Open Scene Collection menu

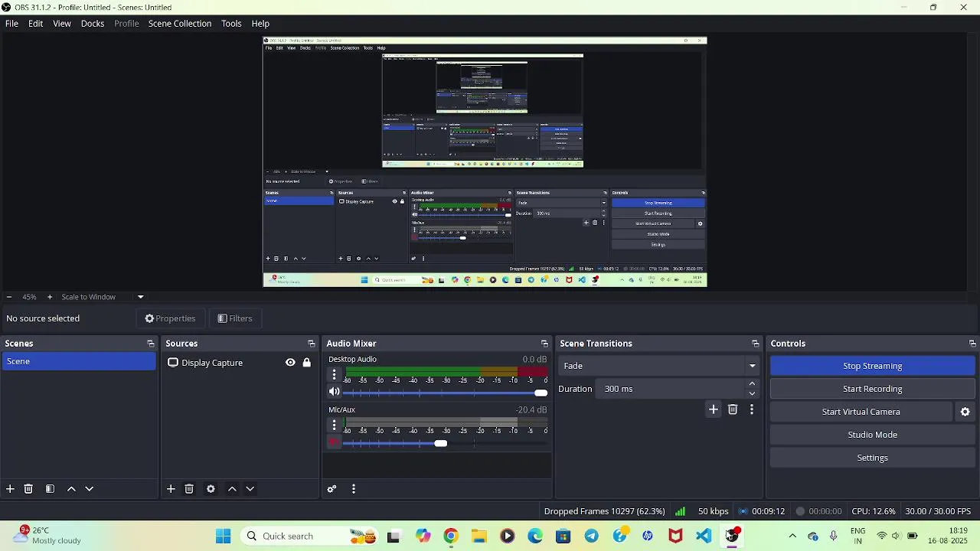[x=180, y=24]
